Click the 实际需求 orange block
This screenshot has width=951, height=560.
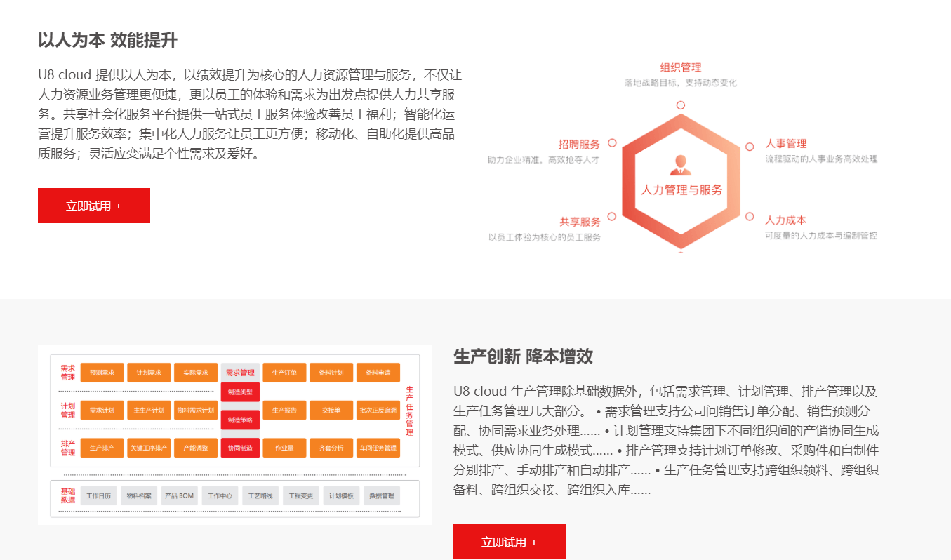(x=196, y=373)
